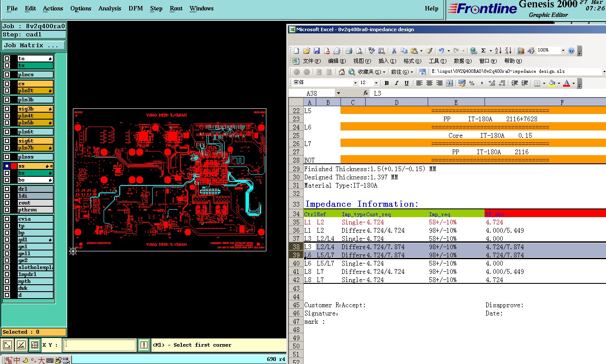This screenshot has height=364, width=606.
Task: Click the Format Painter brush icon
Action: [x=429, y=51]
